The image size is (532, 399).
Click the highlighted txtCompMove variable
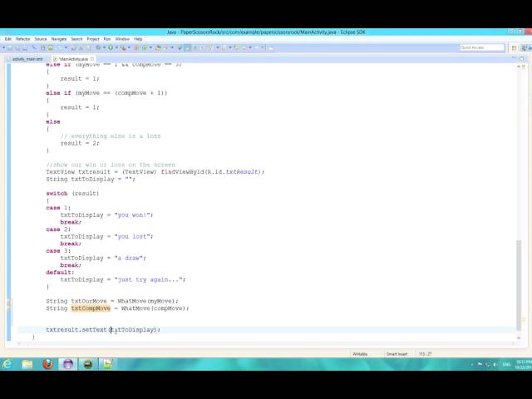91,308
